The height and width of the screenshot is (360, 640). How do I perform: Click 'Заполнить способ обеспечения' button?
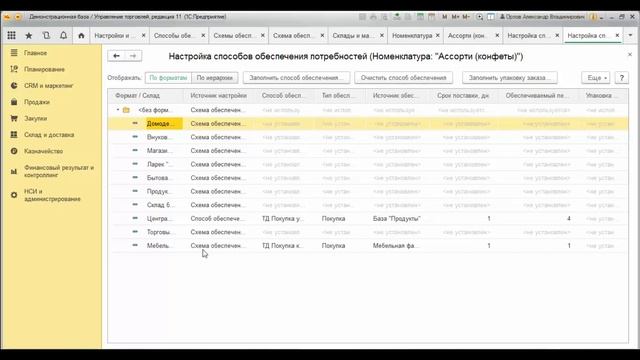pos(296,78)
